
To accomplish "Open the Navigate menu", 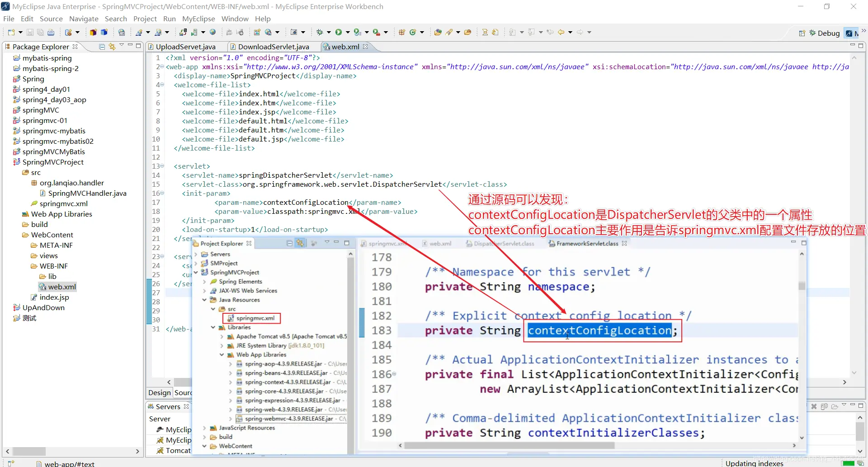I will point(84,19).
